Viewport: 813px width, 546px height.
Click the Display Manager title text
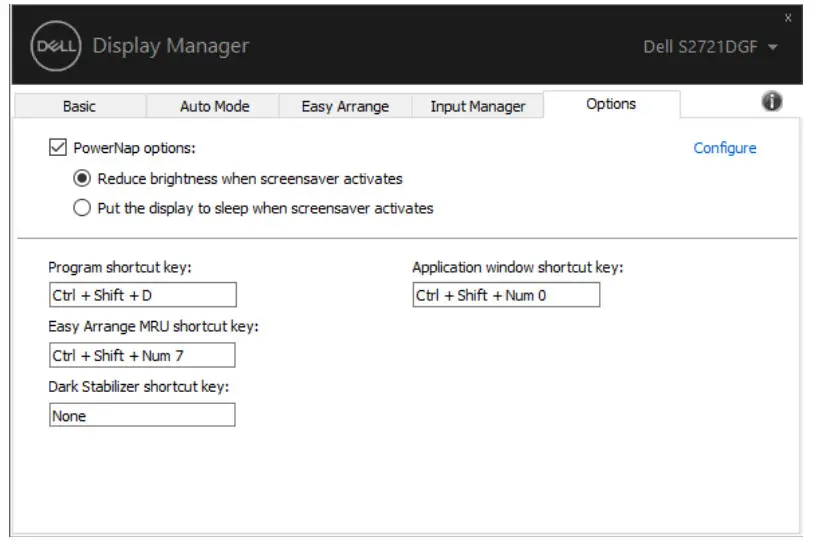pos(171,46)
